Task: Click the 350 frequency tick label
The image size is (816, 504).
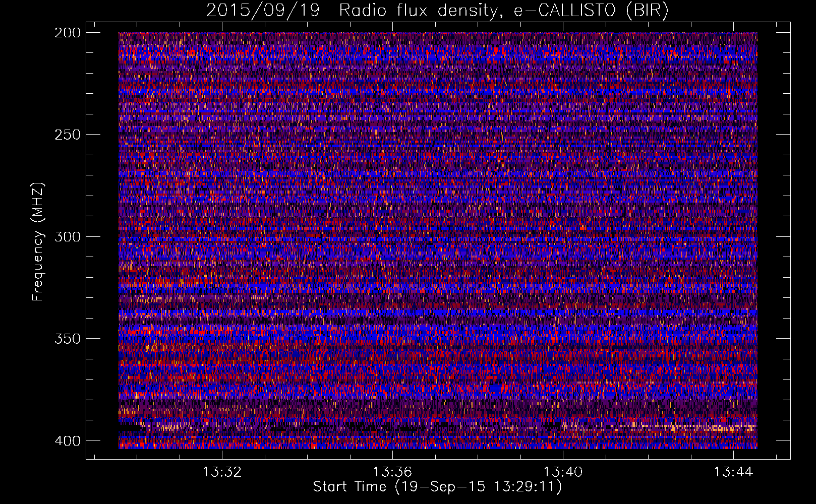Action: [x=68, y=338]
